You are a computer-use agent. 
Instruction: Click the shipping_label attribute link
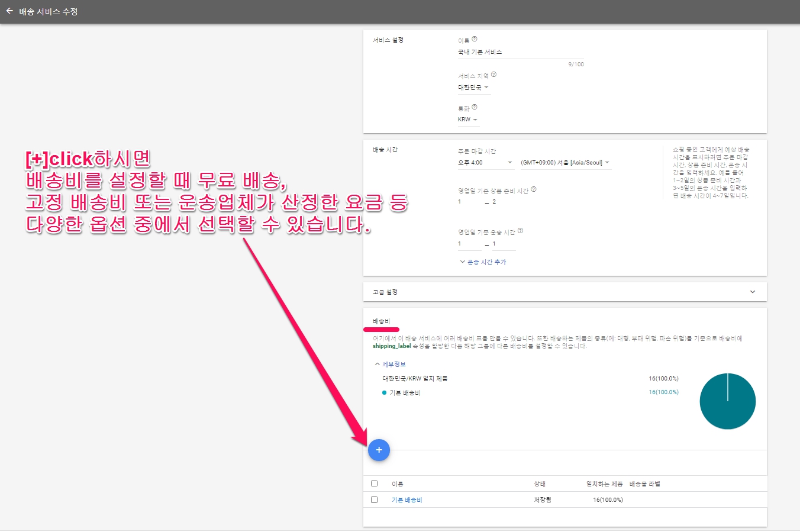click(x=392, y=346)
